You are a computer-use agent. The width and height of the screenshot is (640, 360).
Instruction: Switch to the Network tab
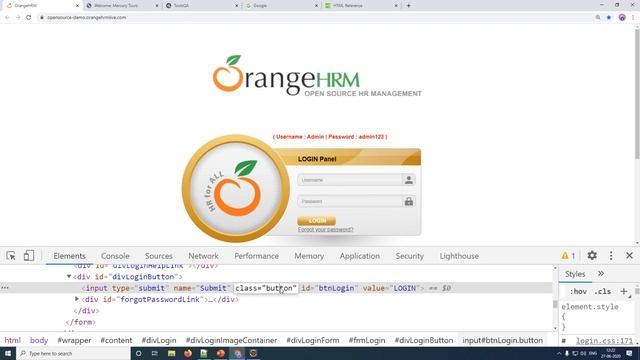coord(203,256)
